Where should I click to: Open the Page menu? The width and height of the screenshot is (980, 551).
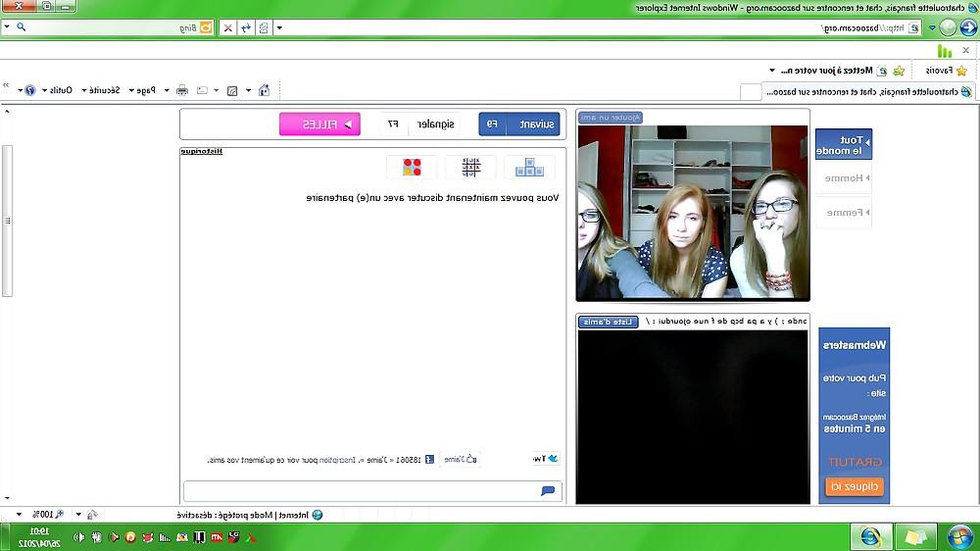pos(142,90)
